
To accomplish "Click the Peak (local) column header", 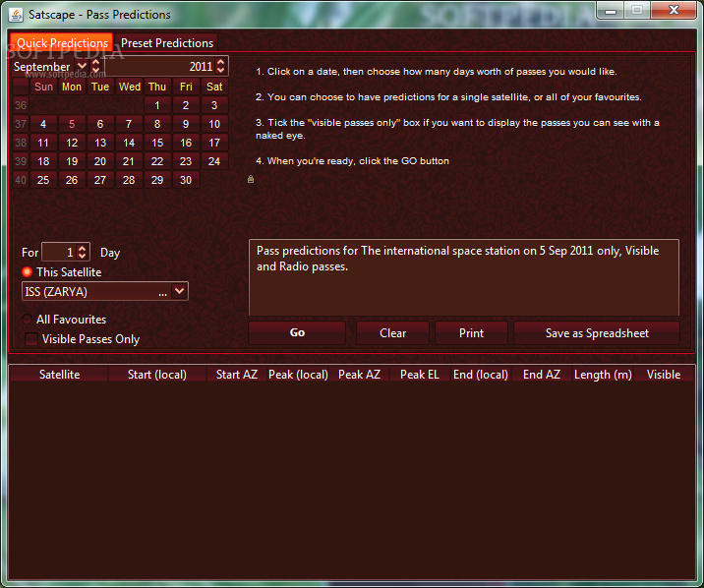I will pyautogui.click(x=298, y=375).
